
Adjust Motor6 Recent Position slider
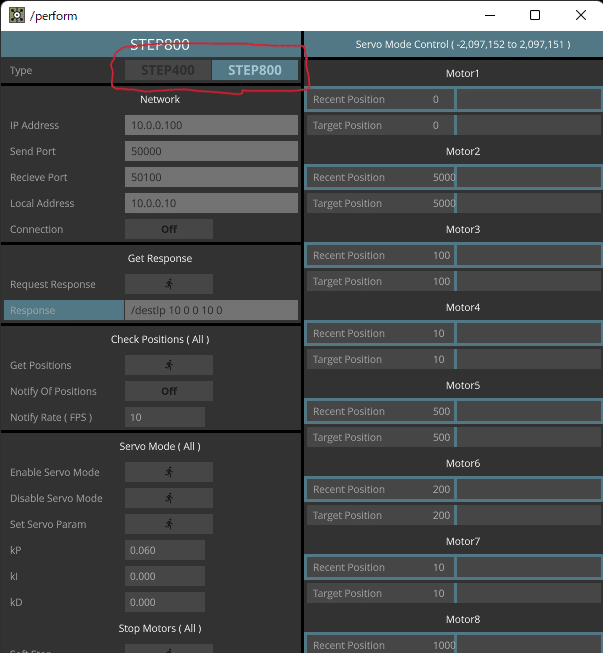tap(453, 489)
